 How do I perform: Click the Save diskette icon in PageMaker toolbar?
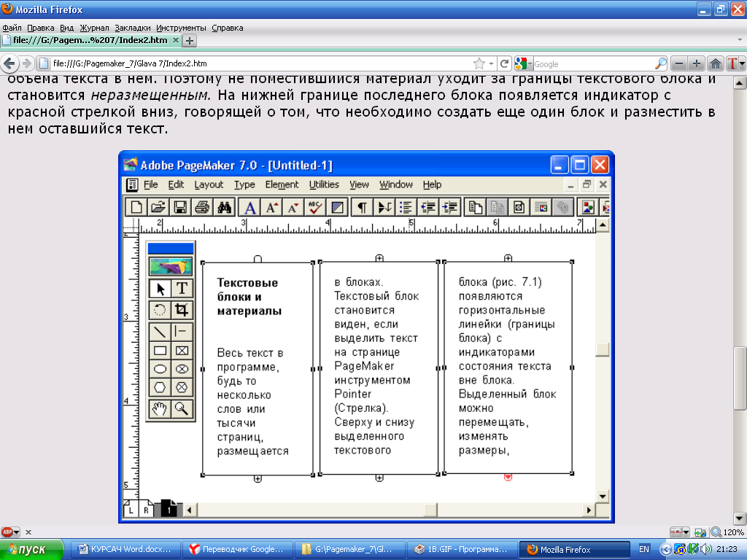point(180,207)
